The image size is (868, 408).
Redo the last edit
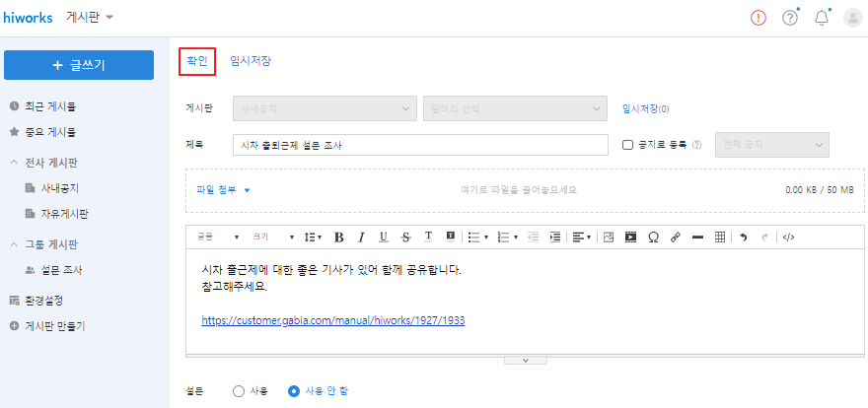[x=765, y=238]
